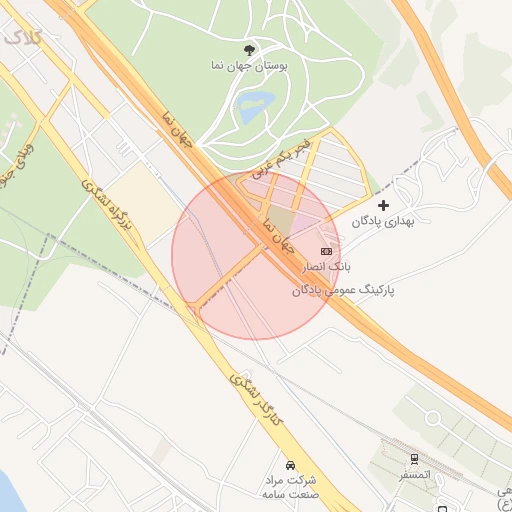Viewport: 512px width, 512px height.
Task: Click the train station icon above اتمسفر
Action: 414,459
